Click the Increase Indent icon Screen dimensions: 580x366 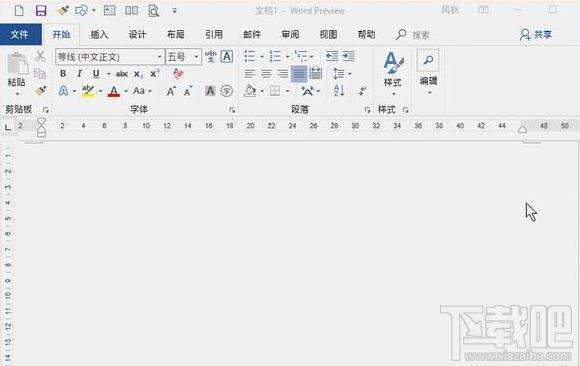point(348,56)
